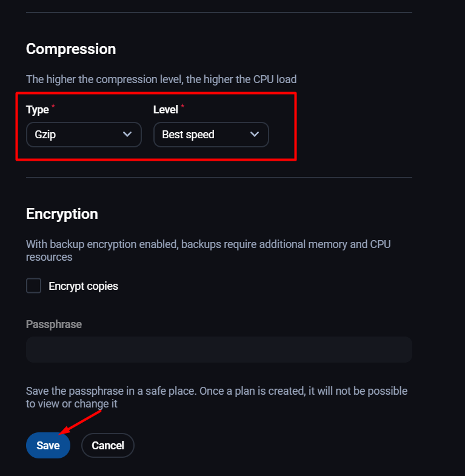This screenshot has height=476, width=465.
Task: Click the chevron arrow in the Level dropdown
Action: (255, 134)
